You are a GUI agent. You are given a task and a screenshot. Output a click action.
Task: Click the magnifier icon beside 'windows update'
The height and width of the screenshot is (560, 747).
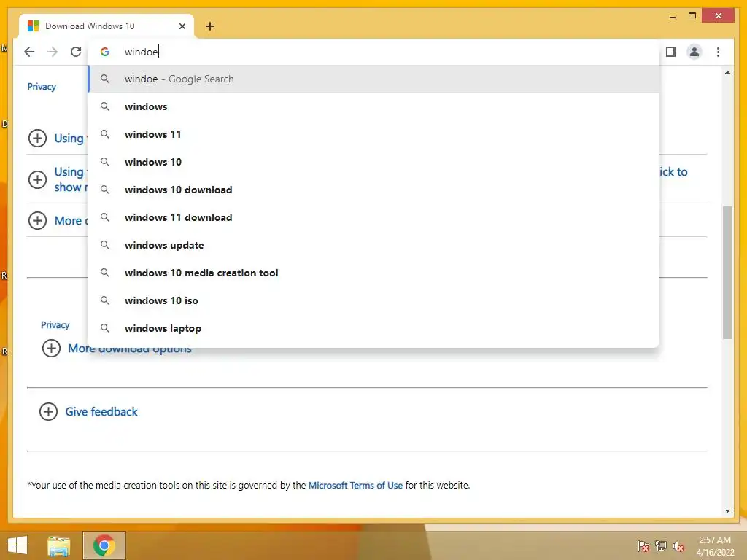click(x=105, y=245)
